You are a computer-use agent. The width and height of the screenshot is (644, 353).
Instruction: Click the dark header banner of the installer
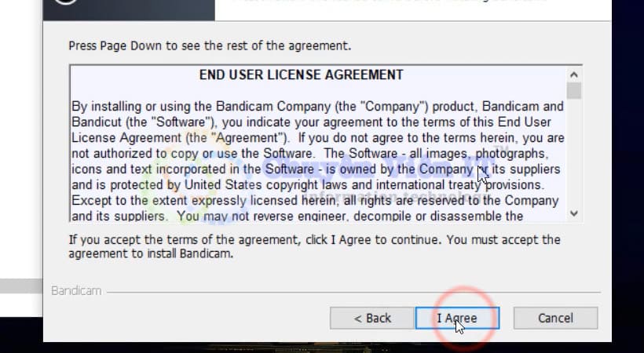tap(129, 10)
